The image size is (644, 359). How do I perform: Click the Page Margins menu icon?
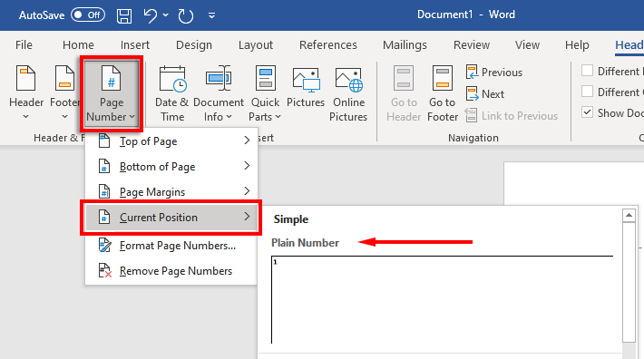click(104, 191)
